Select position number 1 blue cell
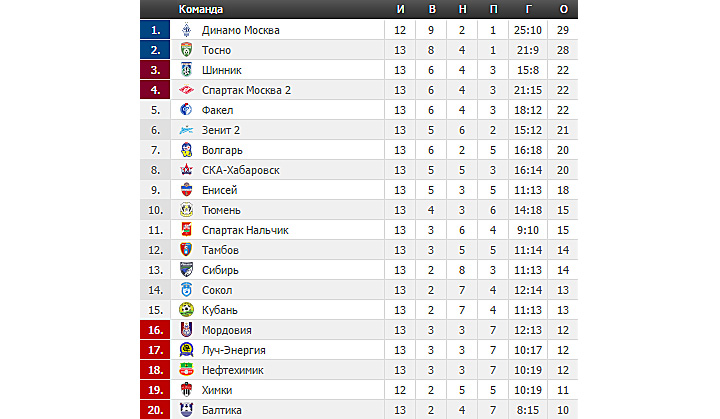Screen dimensions: 720x419 (155, 30)
